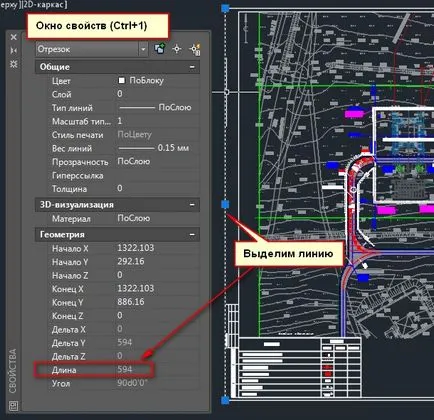Click the small icon at the palette's bottom-left corner
Screen dimensions: 434x420
tap(13, 405)
